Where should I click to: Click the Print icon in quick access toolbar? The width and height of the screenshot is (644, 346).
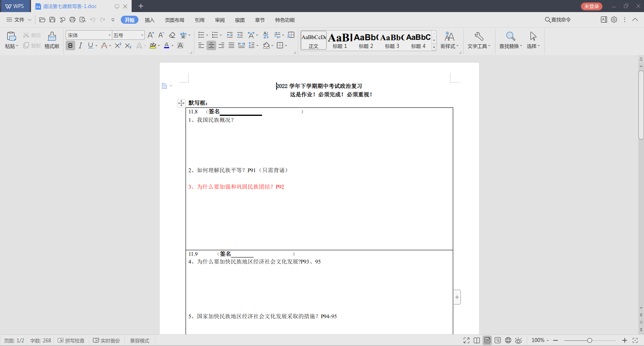tap(72, 20)
